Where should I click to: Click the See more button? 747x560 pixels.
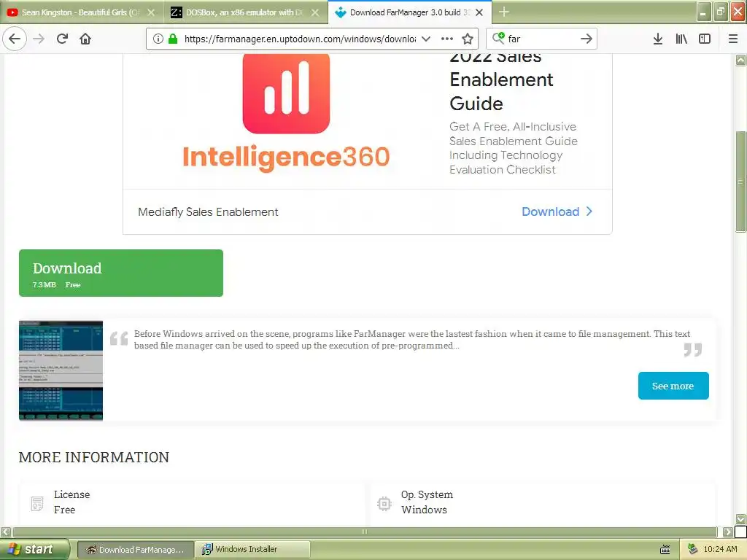click(673, 386)
